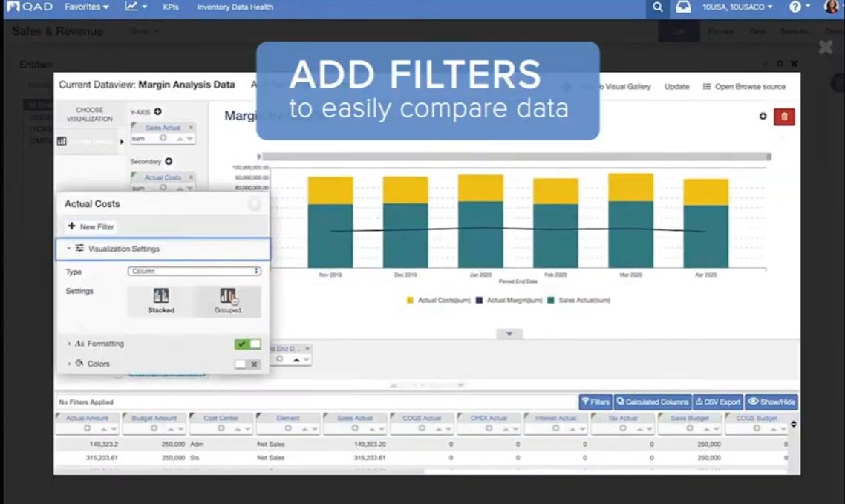Open chart settings gear icon
The width and height of the screenshot is (845, 504).
coord(763,117)
